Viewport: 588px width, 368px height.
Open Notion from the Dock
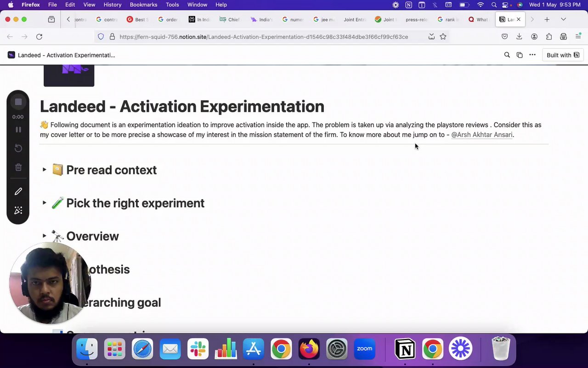click(x=405, y=349)
